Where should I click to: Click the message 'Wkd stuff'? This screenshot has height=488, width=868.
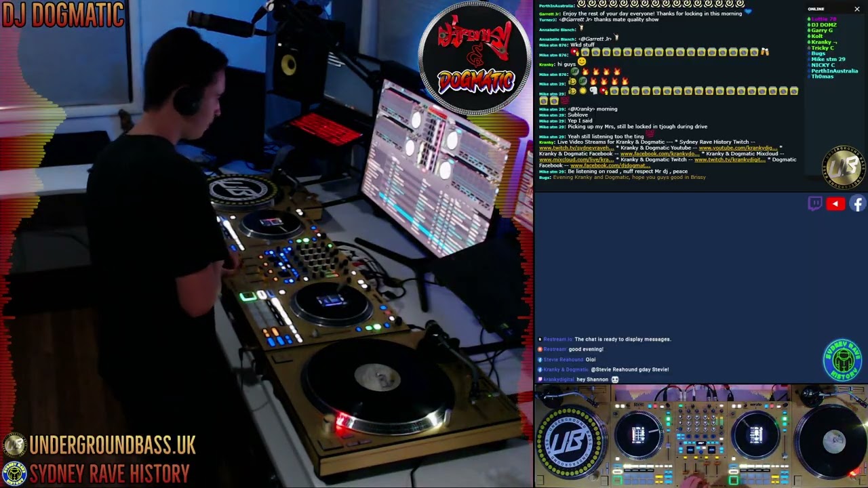(582, 45)
